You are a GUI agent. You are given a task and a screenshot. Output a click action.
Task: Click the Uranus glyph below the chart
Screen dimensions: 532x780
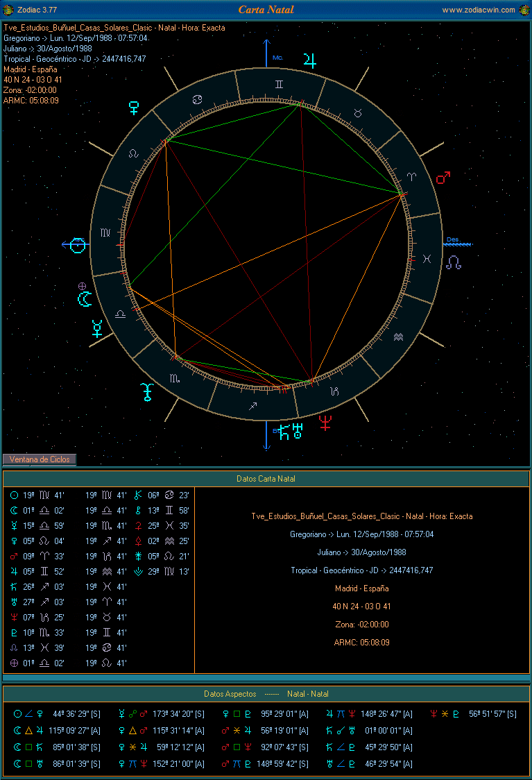click(298, 431)
